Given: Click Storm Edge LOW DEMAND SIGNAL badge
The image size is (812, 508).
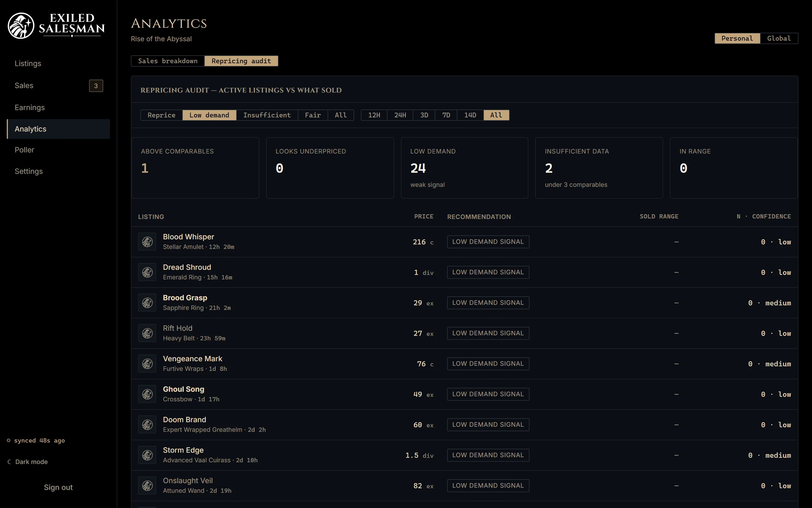Looking at the screenshot, I should pyautogui.click(x=488, y=455).
